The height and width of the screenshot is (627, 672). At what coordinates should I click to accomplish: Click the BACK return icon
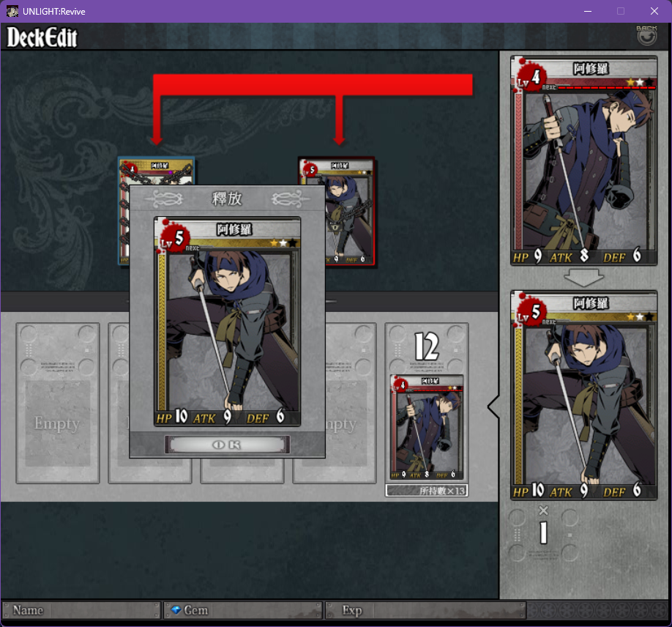[646, 35]
